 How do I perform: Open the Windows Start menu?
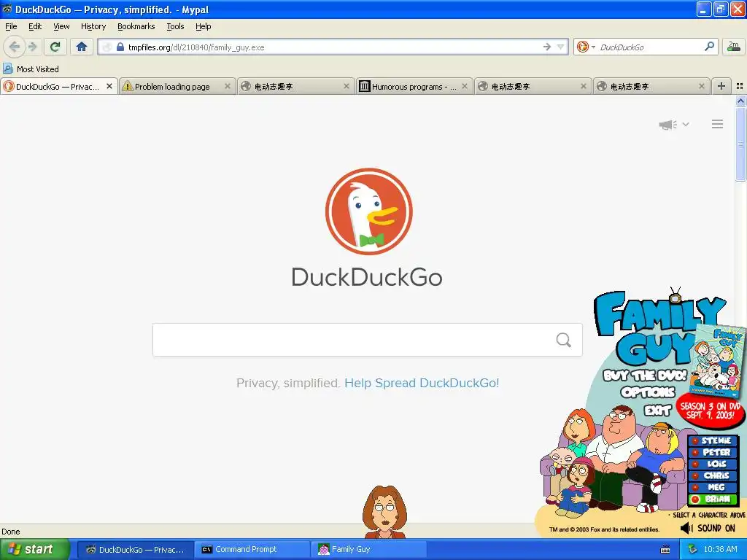coord(34,550)
